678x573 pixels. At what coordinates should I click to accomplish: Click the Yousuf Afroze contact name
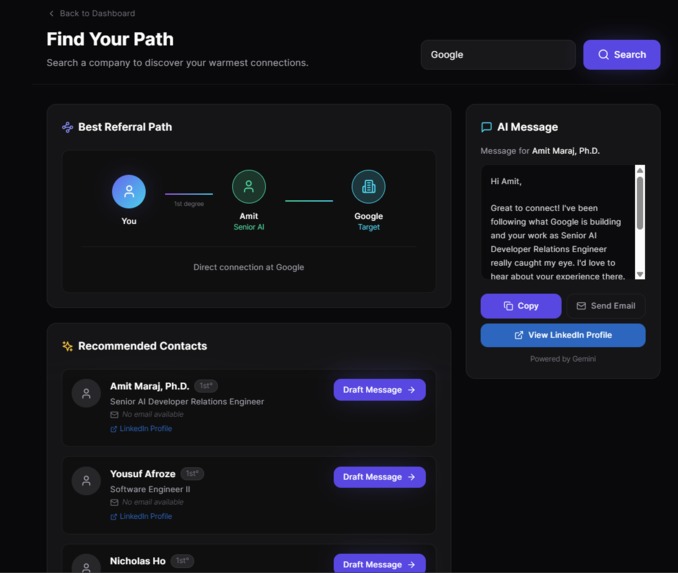click(143, 474)
